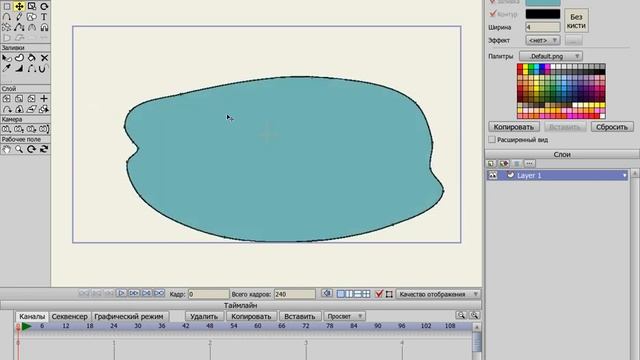Click timeline ruler at frame 48
This screenshot has height=360, width=640.
210,326
